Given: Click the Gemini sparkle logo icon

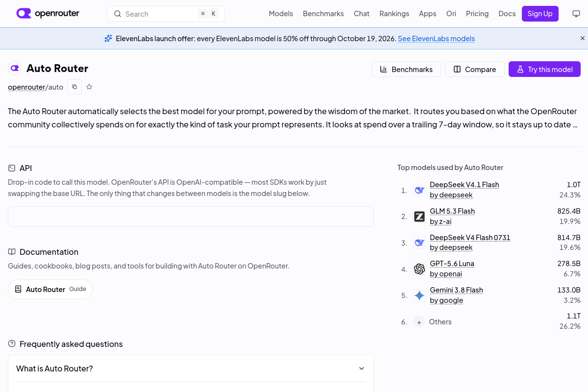Looking at the screenshot, I should pyautogui.click(x=419, y=295).
